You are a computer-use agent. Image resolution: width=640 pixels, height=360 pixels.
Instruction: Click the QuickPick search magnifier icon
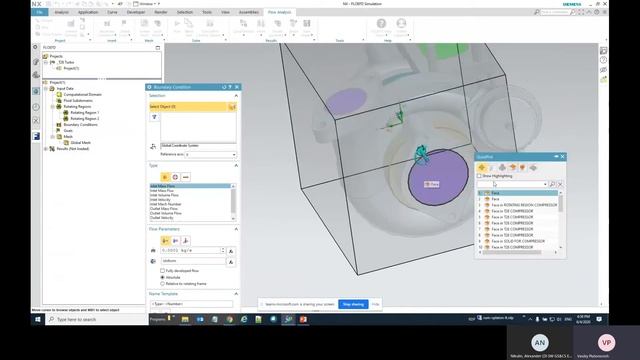click(552, 184)
